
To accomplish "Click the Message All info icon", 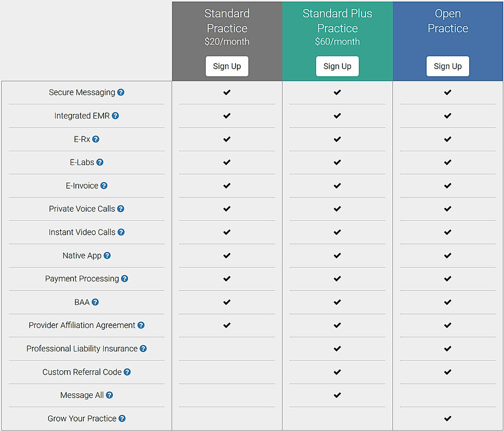I will 109,395.
